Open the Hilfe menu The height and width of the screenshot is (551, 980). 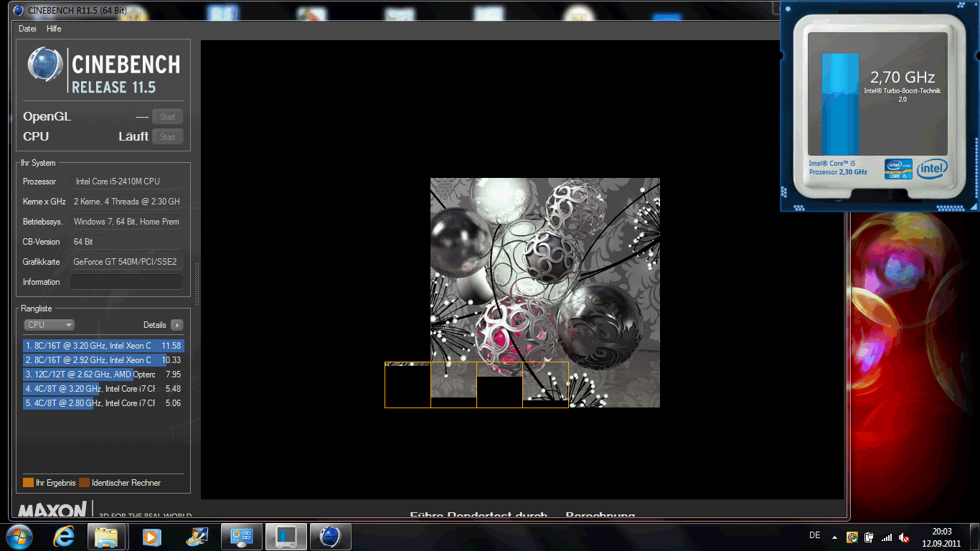(54, 29)
